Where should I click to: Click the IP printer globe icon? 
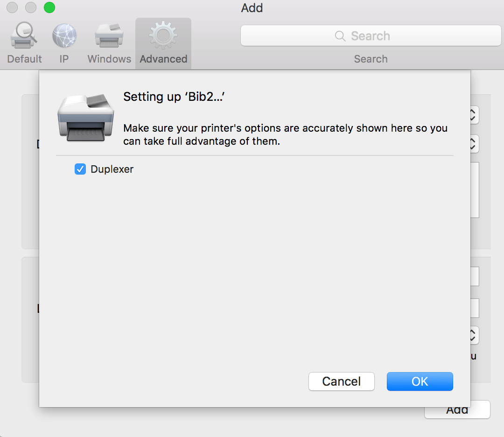coord(64,35)
